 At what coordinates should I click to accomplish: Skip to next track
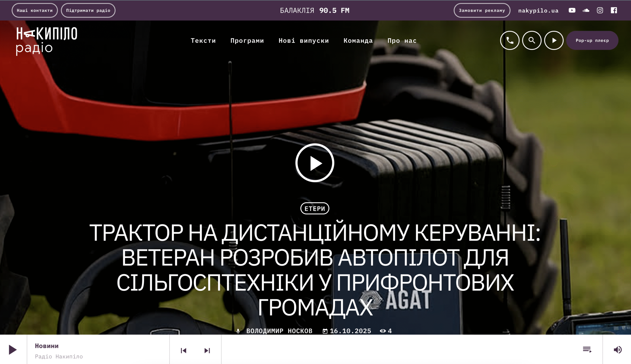(207, 350)
